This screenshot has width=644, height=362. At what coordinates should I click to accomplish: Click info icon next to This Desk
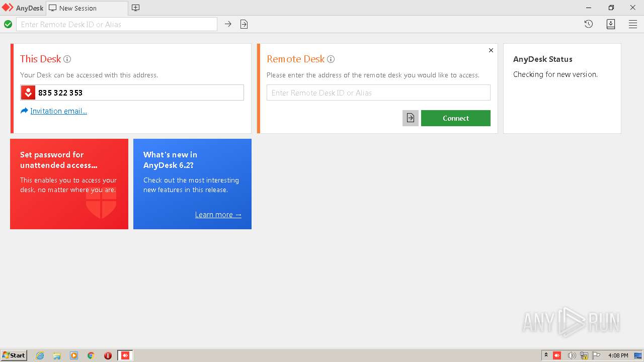pyautogui.click(x=67, y=59)
